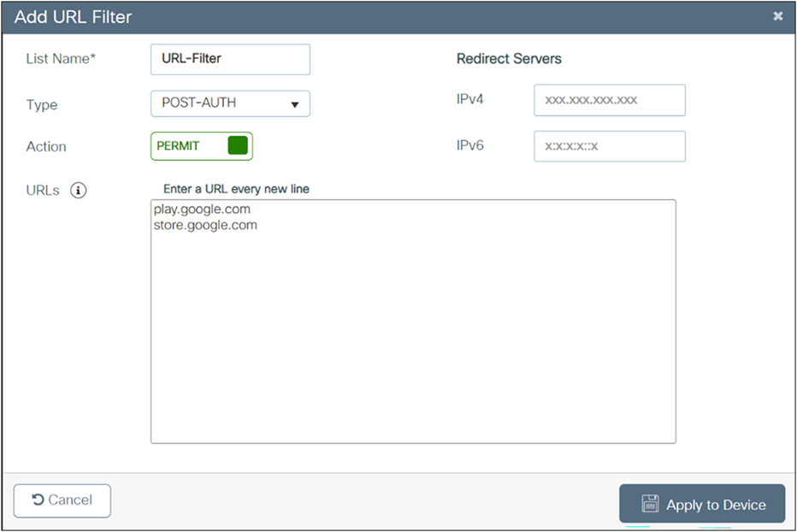Click the IPv4 redirect server field

(x=610, y=100)
